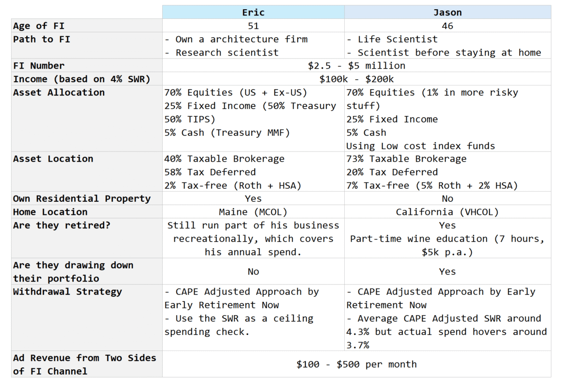Select the California (VHCOL) cell
Screen dimensions: 565x392
(447, 212)
